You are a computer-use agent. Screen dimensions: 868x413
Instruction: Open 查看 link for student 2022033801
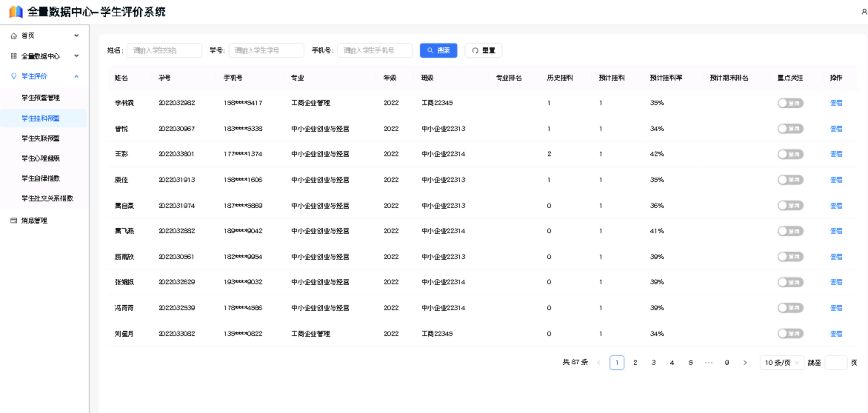836,154
